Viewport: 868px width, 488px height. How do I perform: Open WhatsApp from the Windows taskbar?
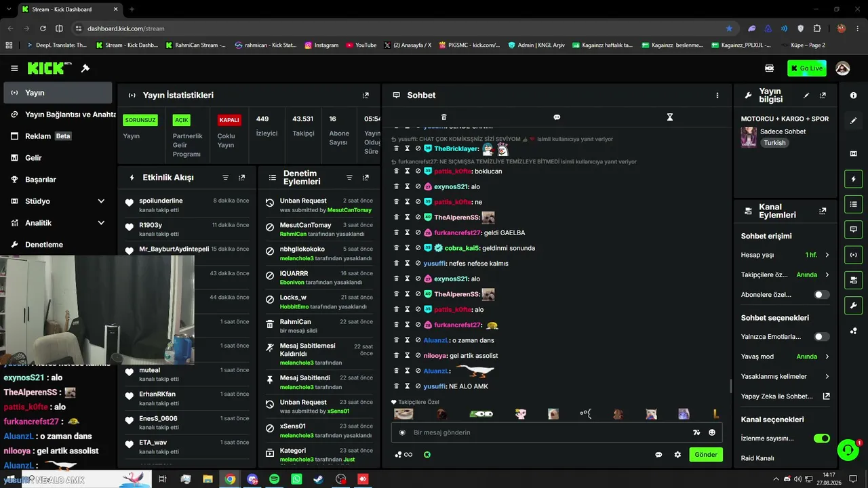(x=296, y=479)
